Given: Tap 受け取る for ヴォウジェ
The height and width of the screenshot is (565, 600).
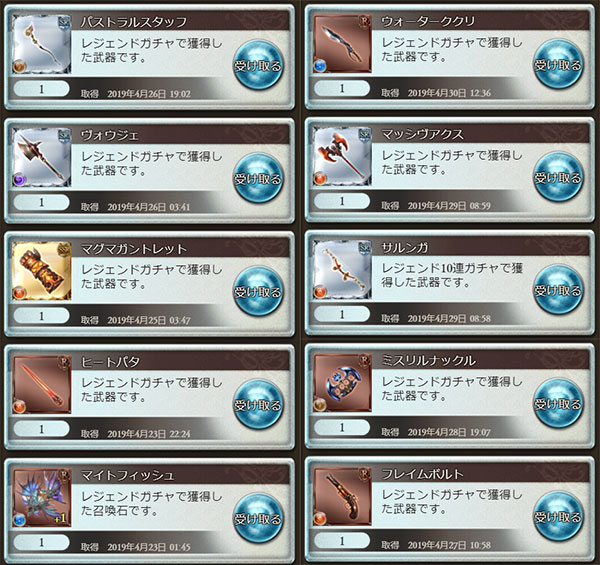Looking at the screenshot, I should [258, 178].
